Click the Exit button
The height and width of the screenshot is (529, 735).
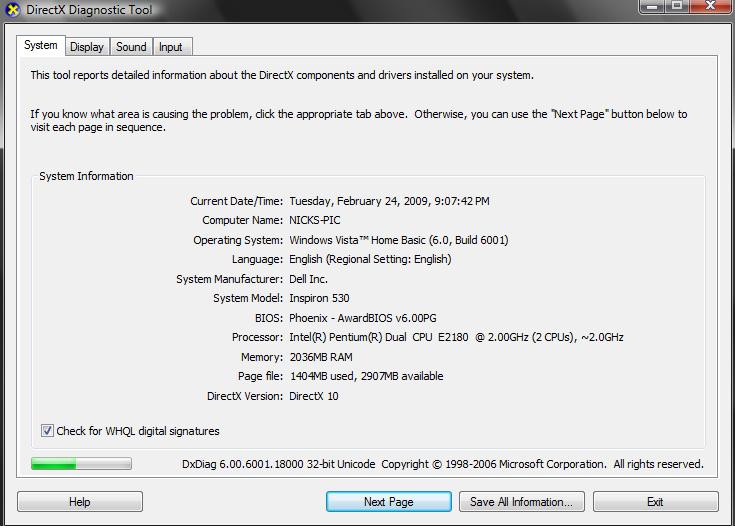[x=655, y=502]
